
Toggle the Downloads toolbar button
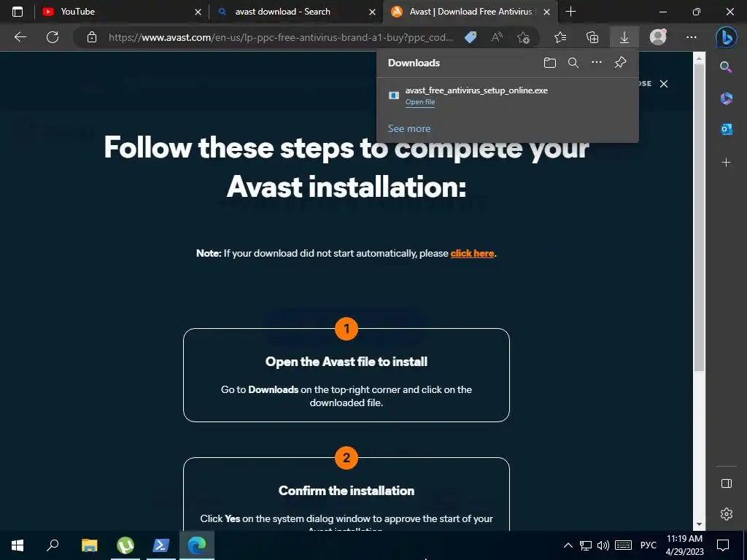point(624,37)
